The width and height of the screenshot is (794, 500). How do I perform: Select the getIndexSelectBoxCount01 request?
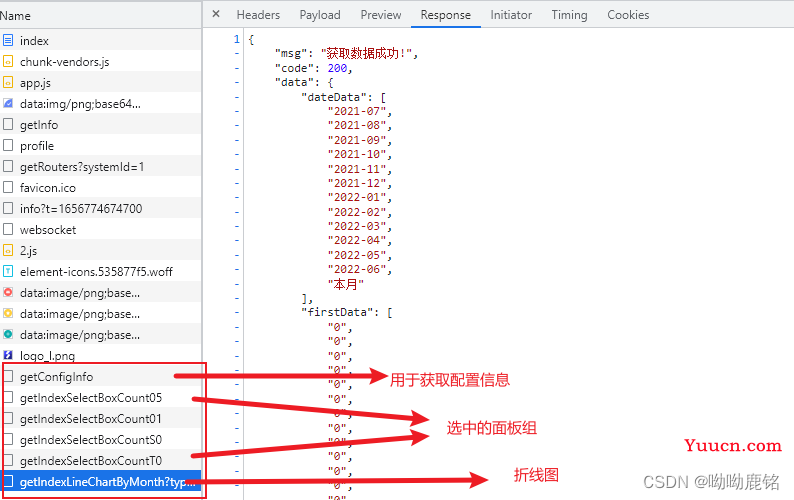point(100,418)
